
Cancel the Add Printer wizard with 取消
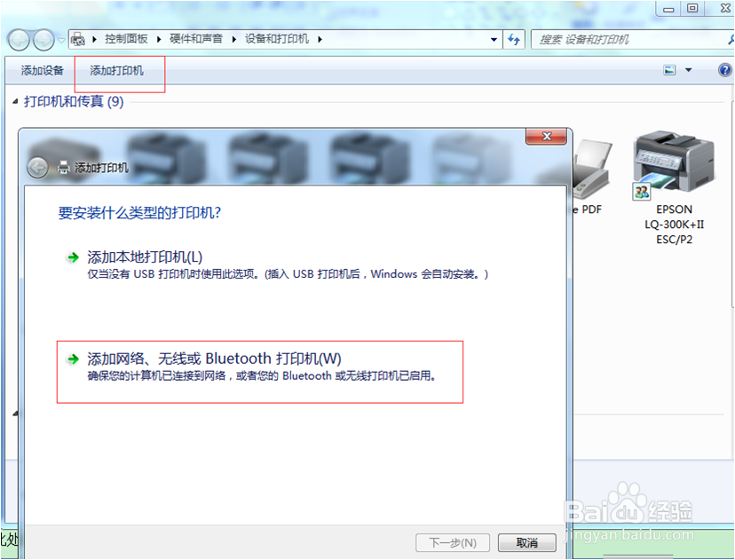pyautogui.click(x=526, y=542)
